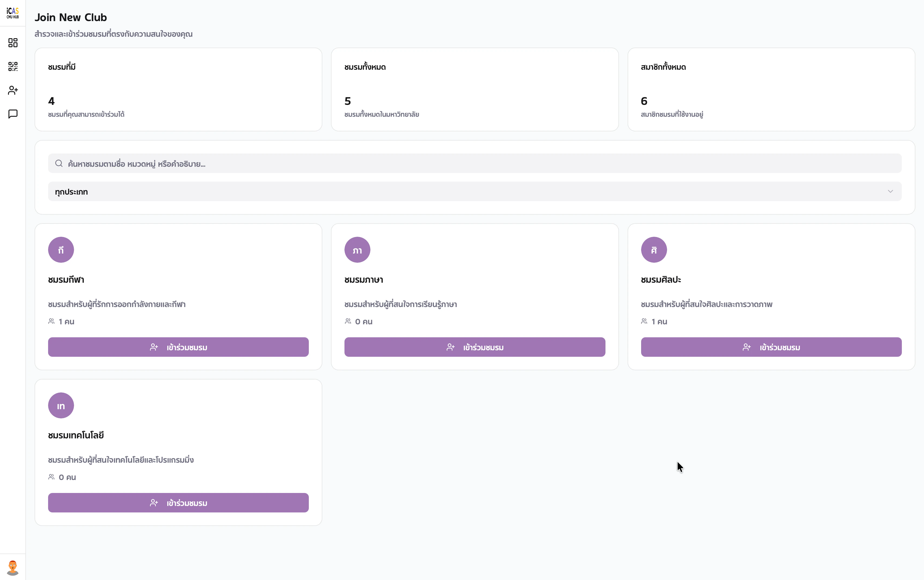Click the ชมรมทั้งหมดในมหาวิทยาลัย caption
The width and height of the screenshot is (924, 580).
coord(382,114)
